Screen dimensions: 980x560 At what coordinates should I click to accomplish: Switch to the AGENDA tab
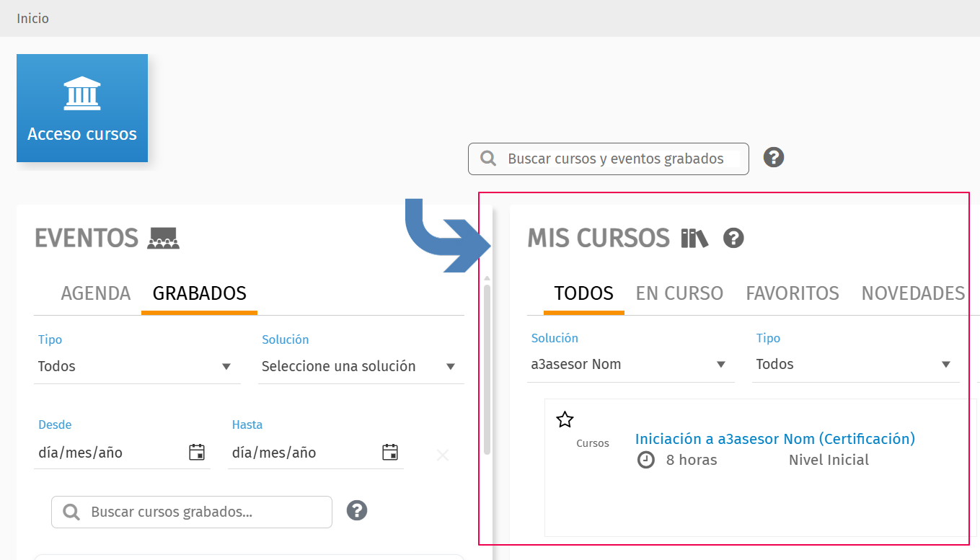pyautogui.click(x=96, y=293)
